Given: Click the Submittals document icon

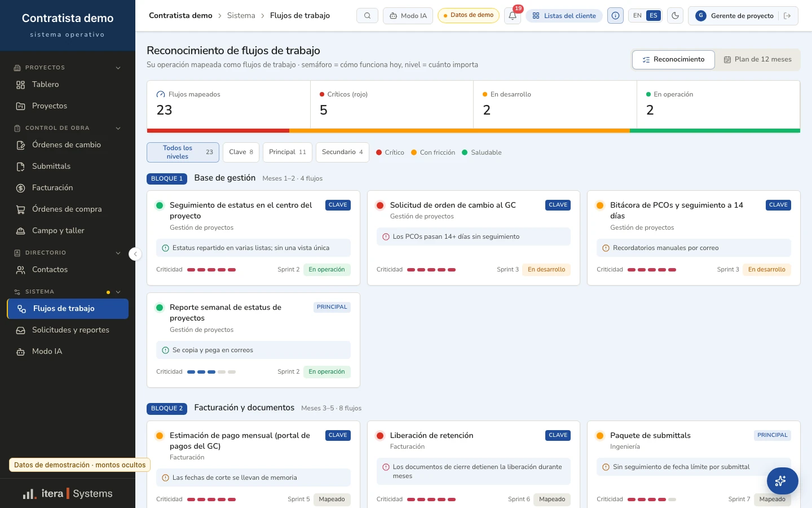Looking at the screenshot, I should 21,167.
